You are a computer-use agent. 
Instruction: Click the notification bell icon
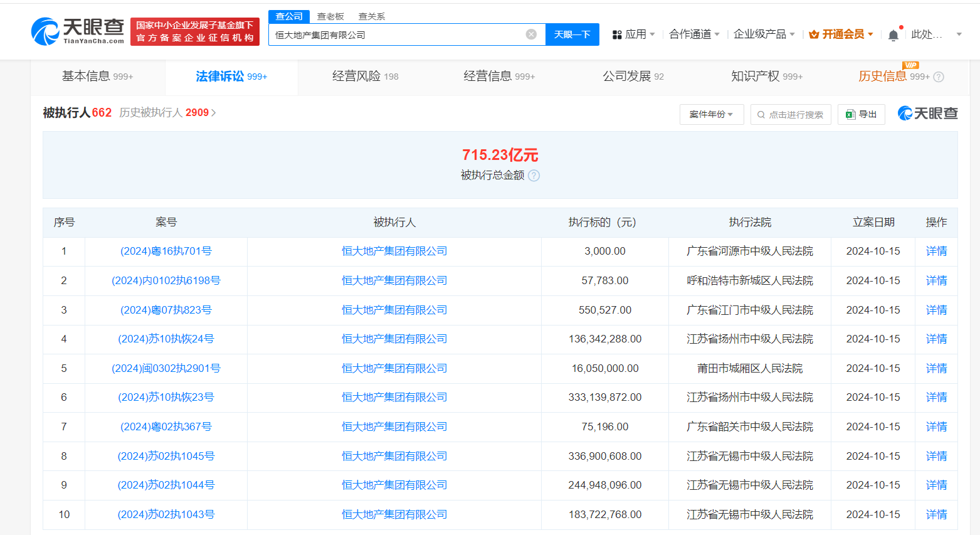[893, 34]
